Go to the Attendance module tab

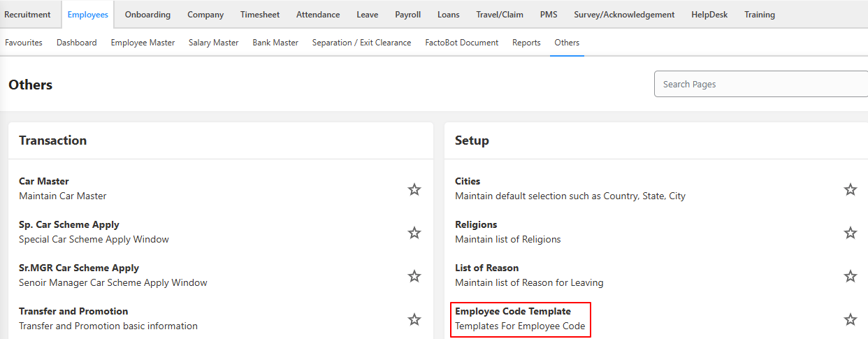318,15
